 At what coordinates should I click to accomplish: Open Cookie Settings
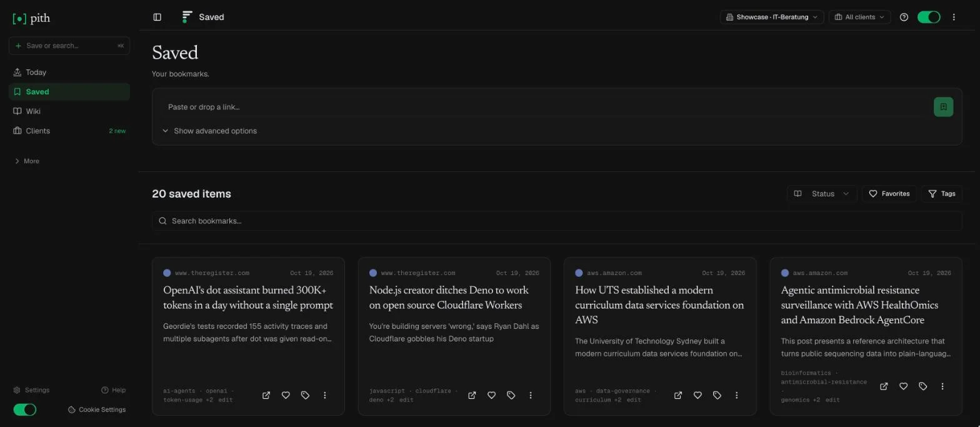point(97,409)
